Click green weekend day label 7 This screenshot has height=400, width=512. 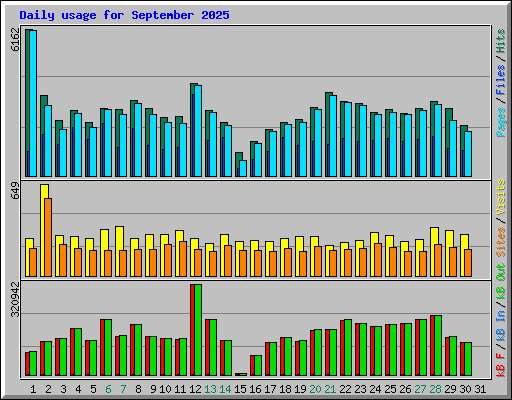tap(123, 389)
